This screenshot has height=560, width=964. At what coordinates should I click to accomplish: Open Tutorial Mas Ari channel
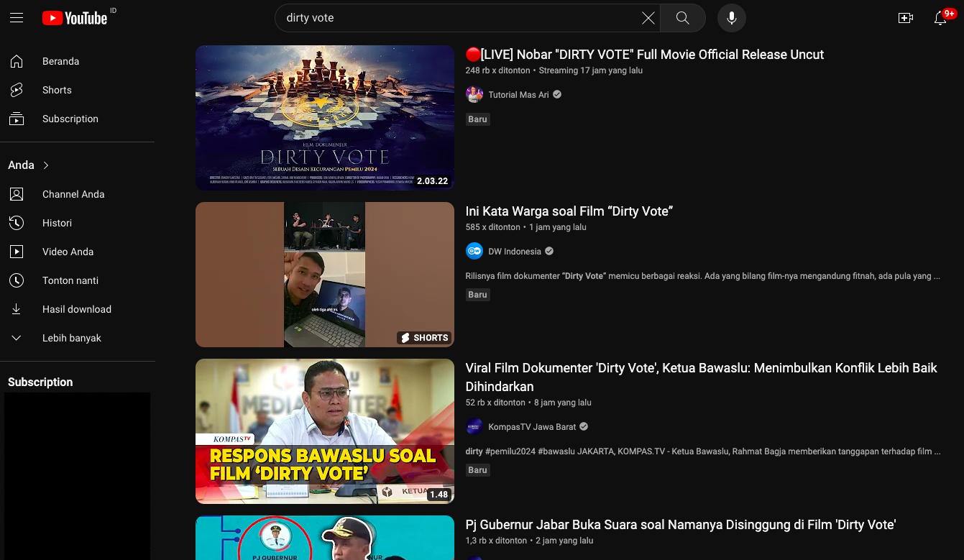pyautogui.click(x=518, y=95)
